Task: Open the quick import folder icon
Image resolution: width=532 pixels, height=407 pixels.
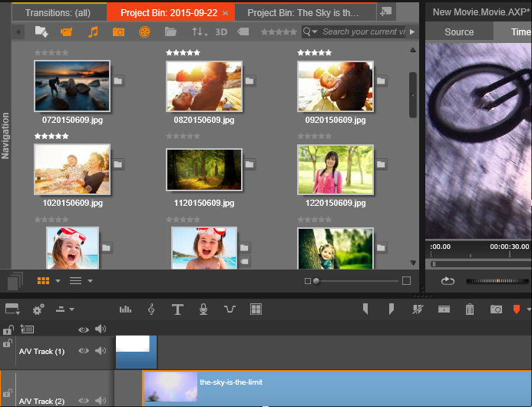Action: pos(41,32)
